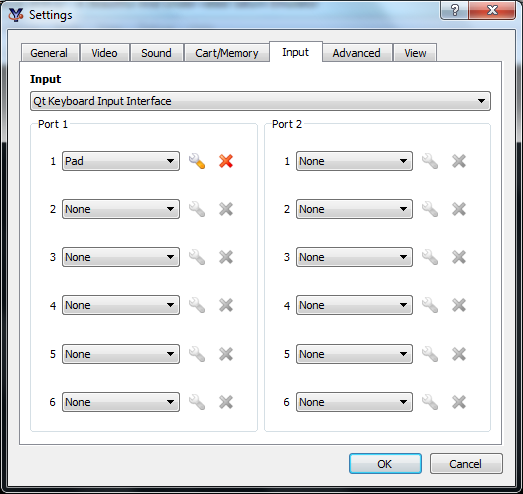
Task: Click gray X for Port 1 slot 3
Action: [x=226, y=257]
